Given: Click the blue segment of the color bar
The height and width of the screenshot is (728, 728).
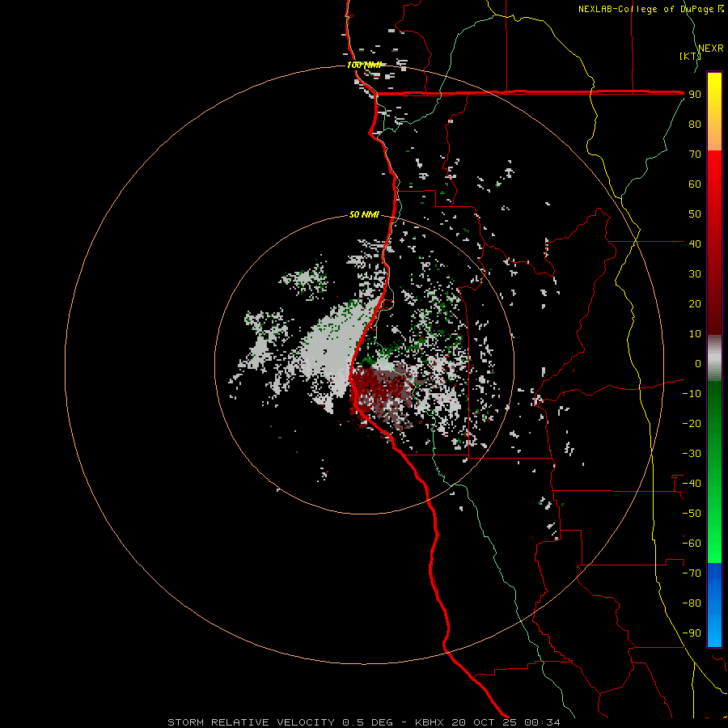Looking at the screenshot, I should tap(714, 605).
